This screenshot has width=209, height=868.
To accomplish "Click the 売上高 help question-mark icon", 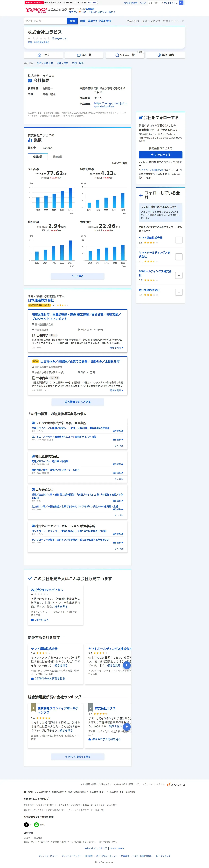I will point(37,169).
